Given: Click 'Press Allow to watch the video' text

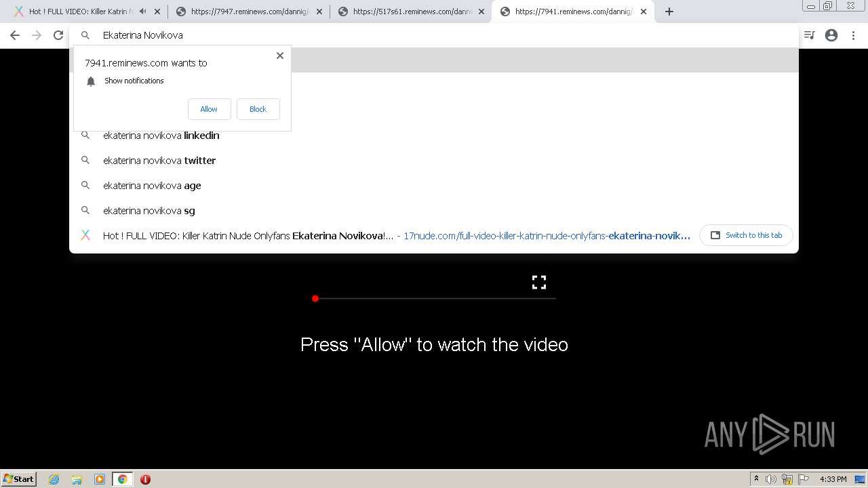Looking at the screenshot, I should [x=434, y=344].
